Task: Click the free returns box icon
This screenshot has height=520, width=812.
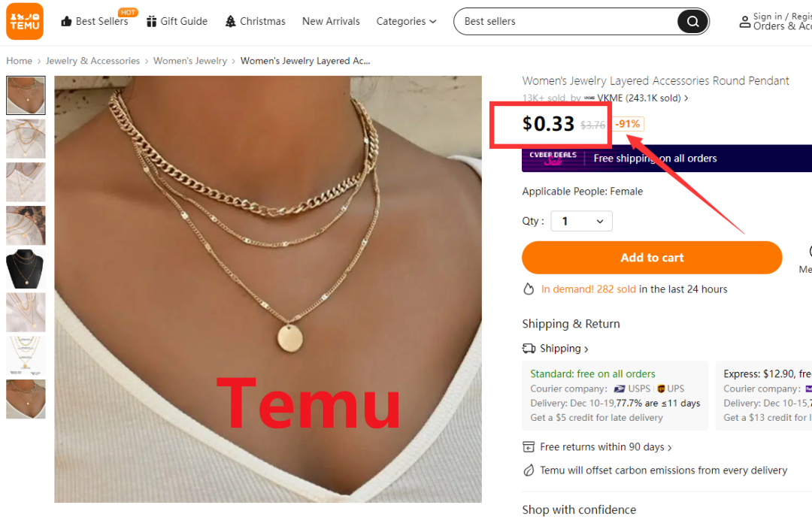Action: tap(529, 446)
